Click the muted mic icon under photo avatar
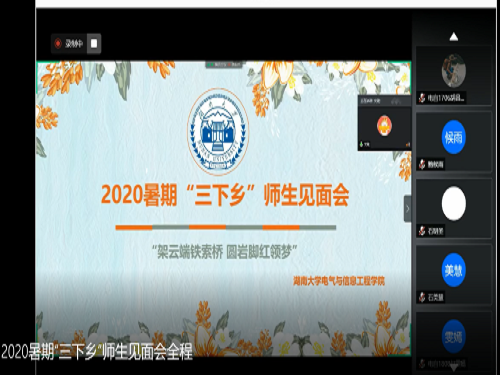The height and width of the screenshot is (375, 500). pos(422,98)
